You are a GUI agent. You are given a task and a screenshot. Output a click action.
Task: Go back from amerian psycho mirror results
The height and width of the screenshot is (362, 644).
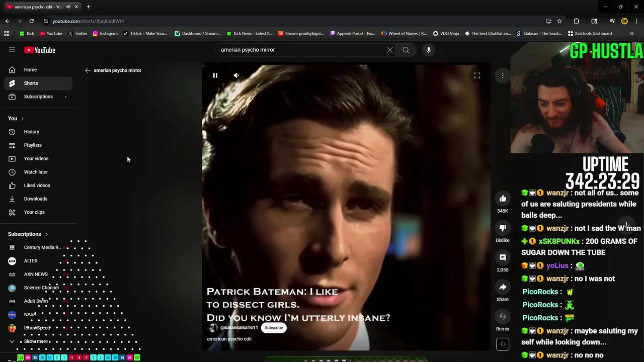88,70
